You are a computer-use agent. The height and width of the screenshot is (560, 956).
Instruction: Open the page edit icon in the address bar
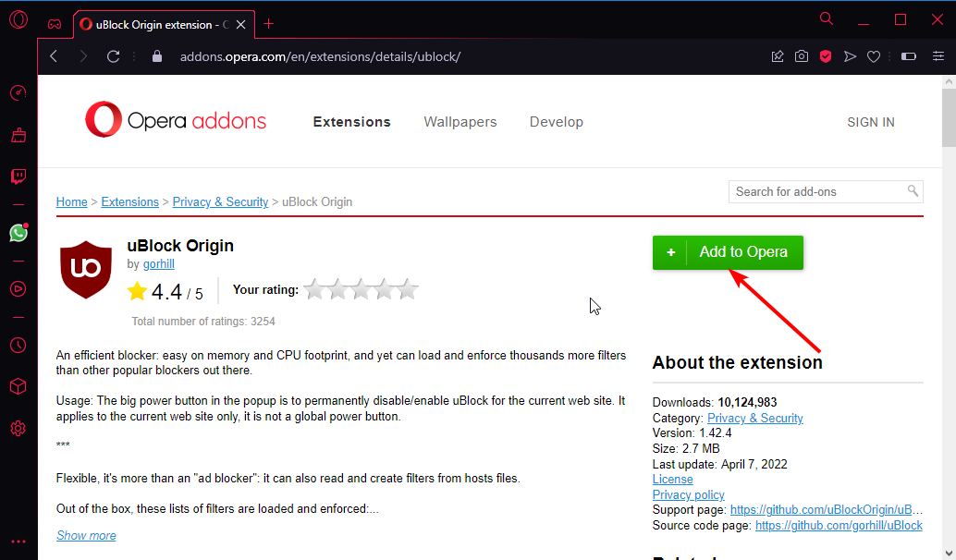click(x=778, y=56)
